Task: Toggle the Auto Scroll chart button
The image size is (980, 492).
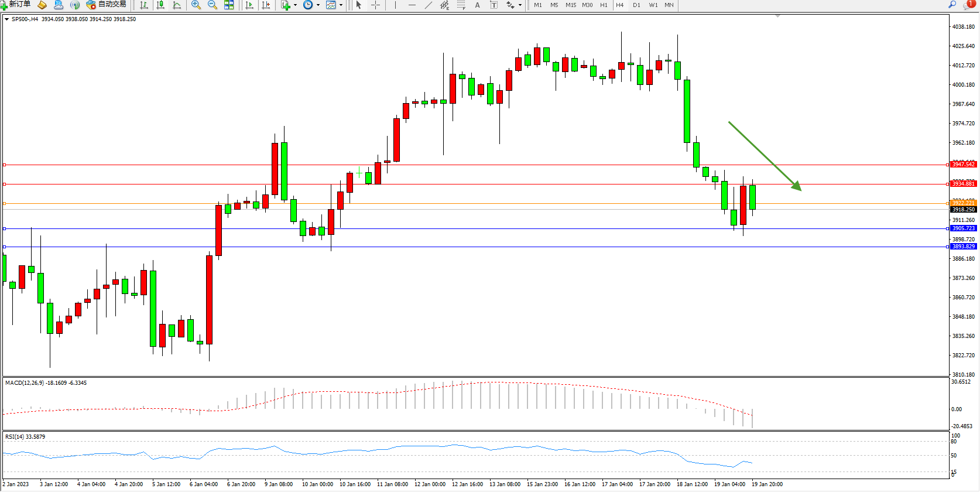Action: click(249, 5)
